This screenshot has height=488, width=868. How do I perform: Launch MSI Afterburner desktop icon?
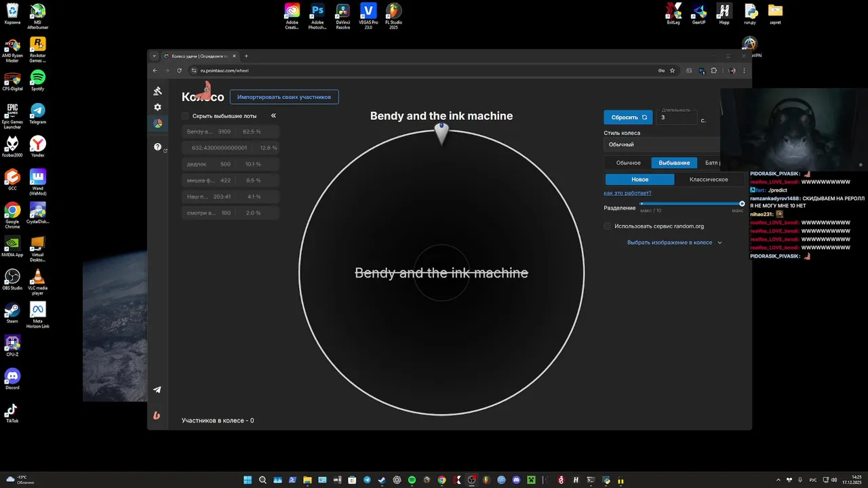38,16
